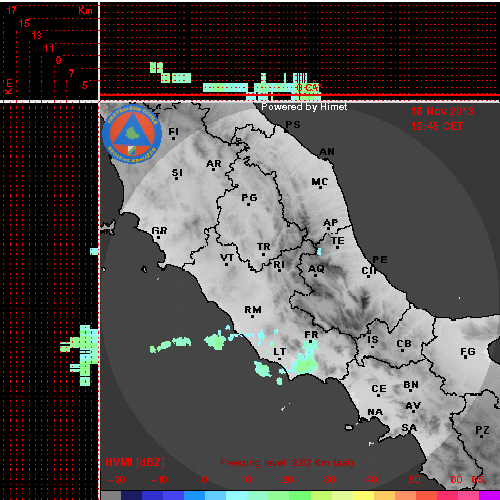Click the AN city label
The image size is (500, 500).
[327, 152]
